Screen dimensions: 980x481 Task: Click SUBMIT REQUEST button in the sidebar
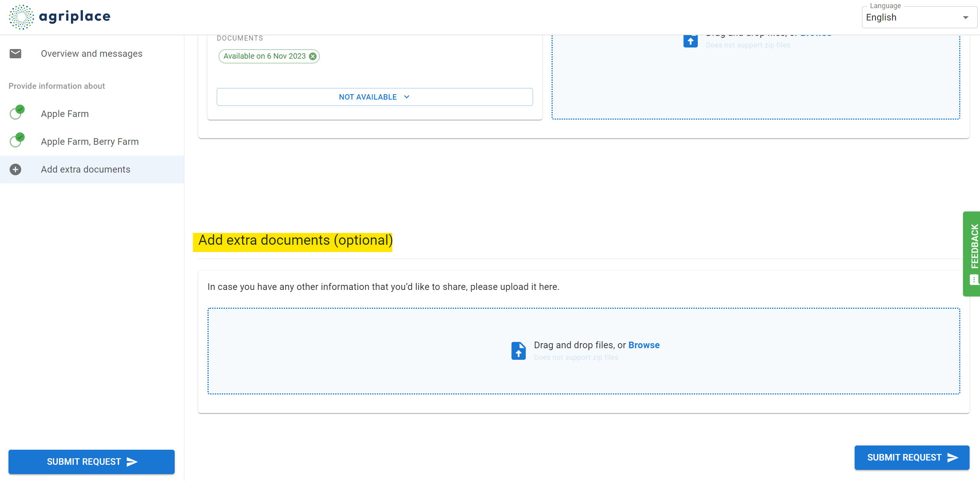tap(91, 462)
